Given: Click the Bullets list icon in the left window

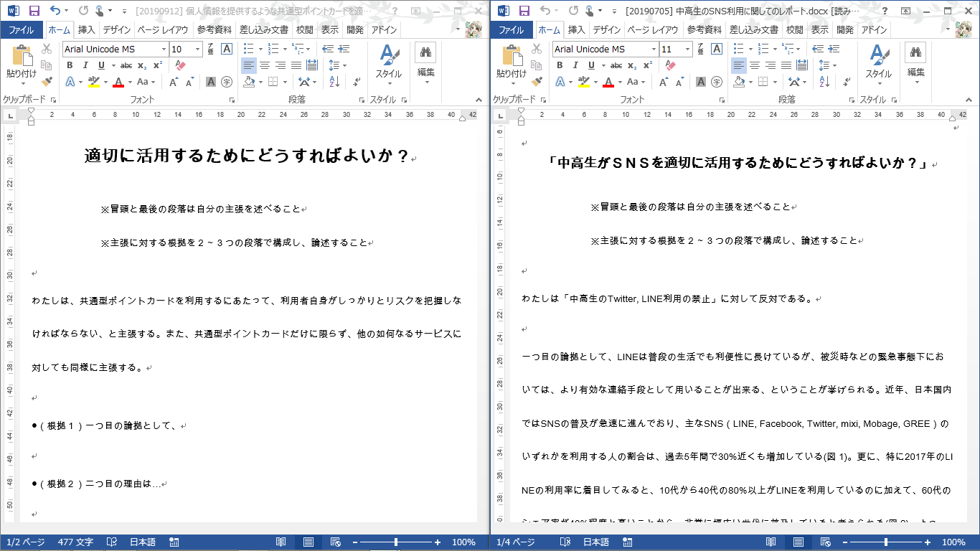Looking at the screenshot, I should pyautogui.click(x=248, y=49).
